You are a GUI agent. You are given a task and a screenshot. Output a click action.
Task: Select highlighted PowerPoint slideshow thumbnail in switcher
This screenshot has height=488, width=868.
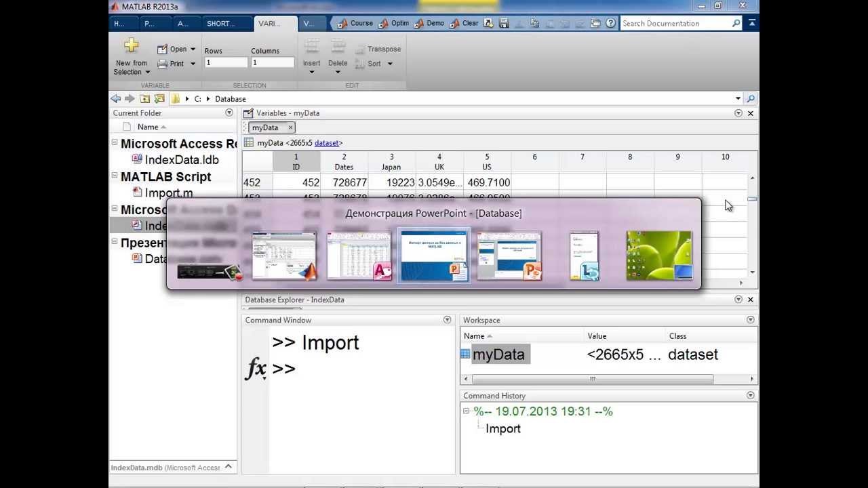(x=433, y=255)
